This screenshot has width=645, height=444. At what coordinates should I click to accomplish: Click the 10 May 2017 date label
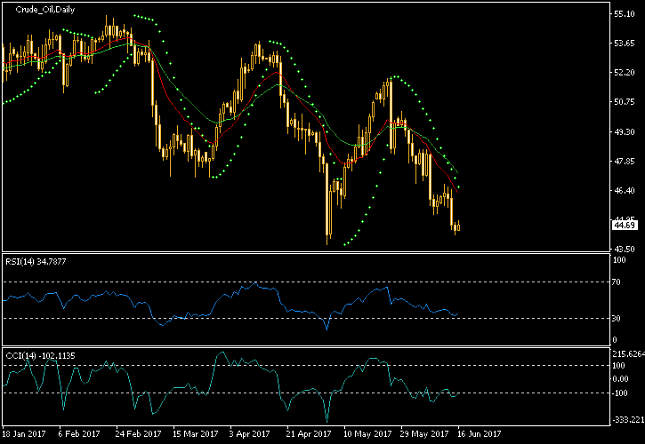(367, 434)
